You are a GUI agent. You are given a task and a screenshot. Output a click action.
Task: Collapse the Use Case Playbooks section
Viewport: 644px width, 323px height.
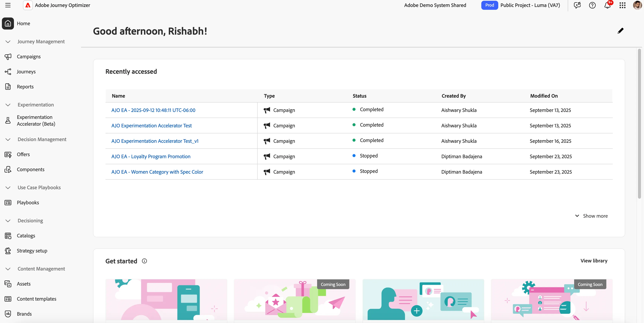coord(8,188)
